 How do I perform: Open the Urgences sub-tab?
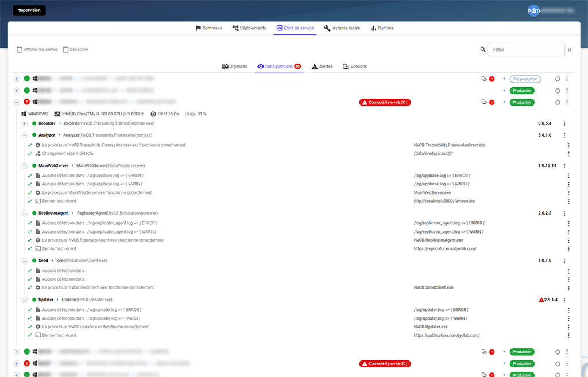[x=234, y=67]
